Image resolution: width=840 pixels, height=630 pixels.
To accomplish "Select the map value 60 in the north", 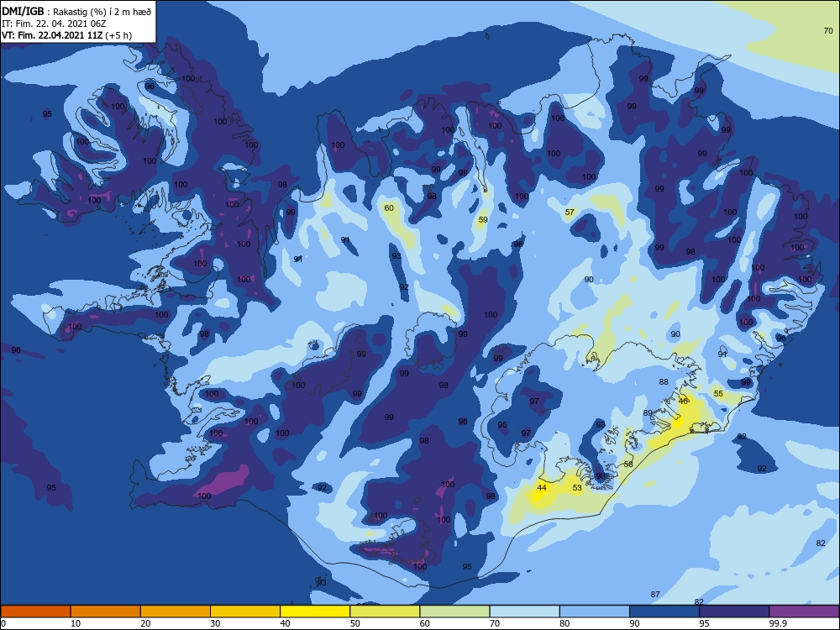I will pyautogui.click(x=389, y=207).
